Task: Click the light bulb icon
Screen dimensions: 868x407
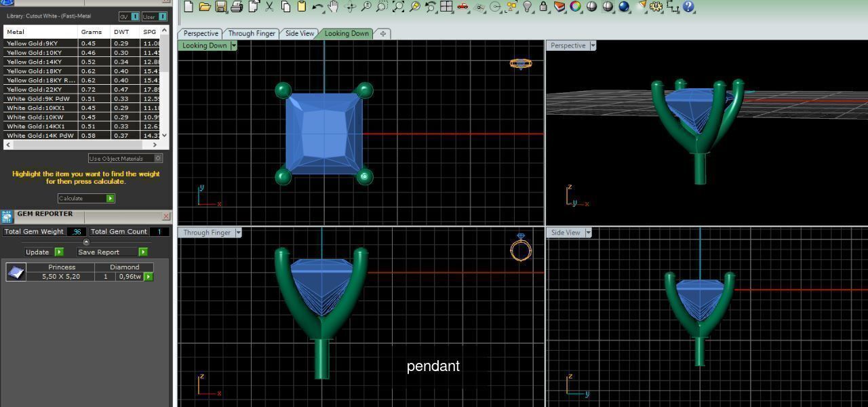Action: tap(528, 7)
